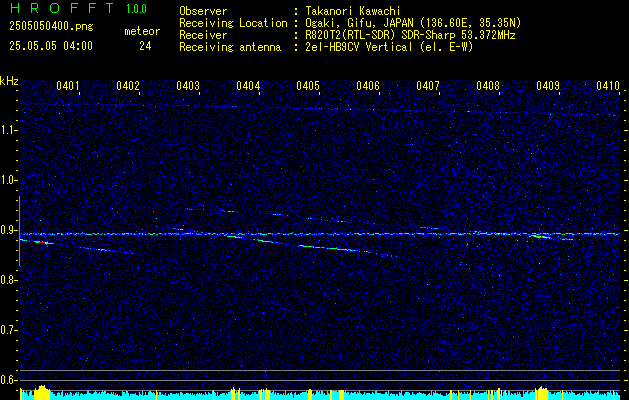Click the yellow power peak below 0409
The height and width of the screenshot is (400, 629).
pos(542,392)
